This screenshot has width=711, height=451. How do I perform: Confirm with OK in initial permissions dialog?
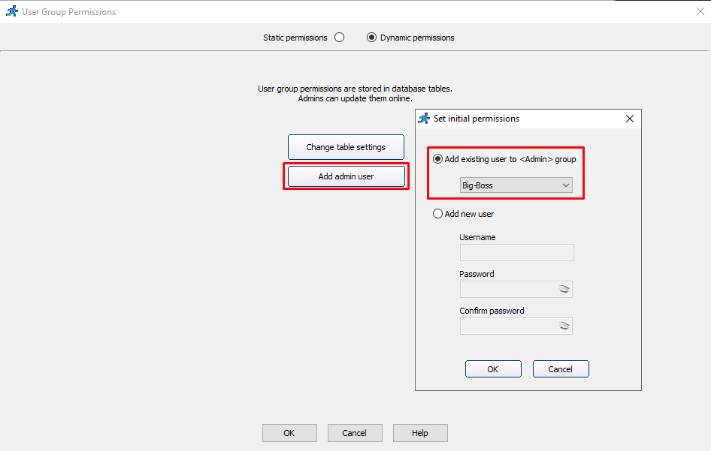(x=493, y=368)
